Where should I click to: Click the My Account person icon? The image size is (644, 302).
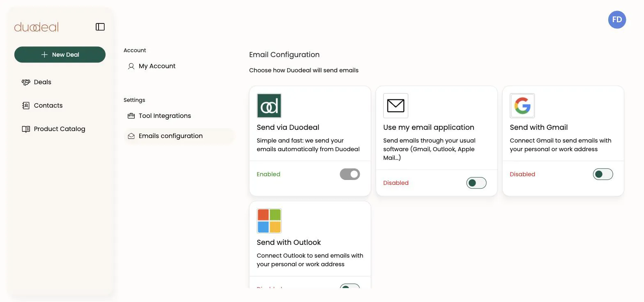tap(131, 66)
